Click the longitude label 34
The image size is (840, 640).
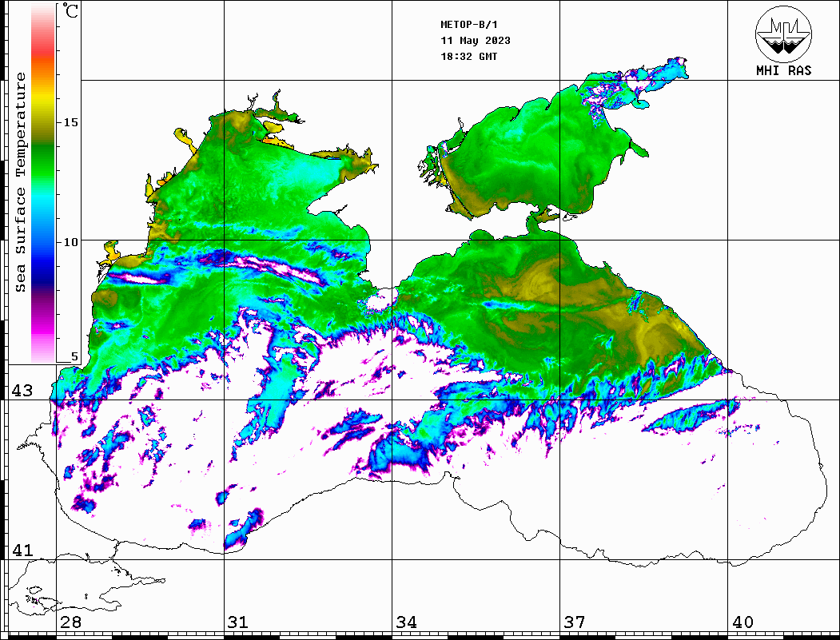(406, 622)
